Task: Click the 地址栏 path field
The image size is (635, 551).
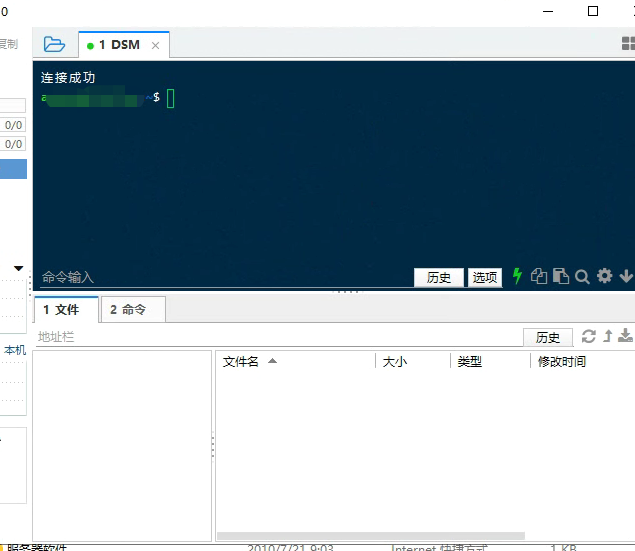Action: click(x=279, y=337)
